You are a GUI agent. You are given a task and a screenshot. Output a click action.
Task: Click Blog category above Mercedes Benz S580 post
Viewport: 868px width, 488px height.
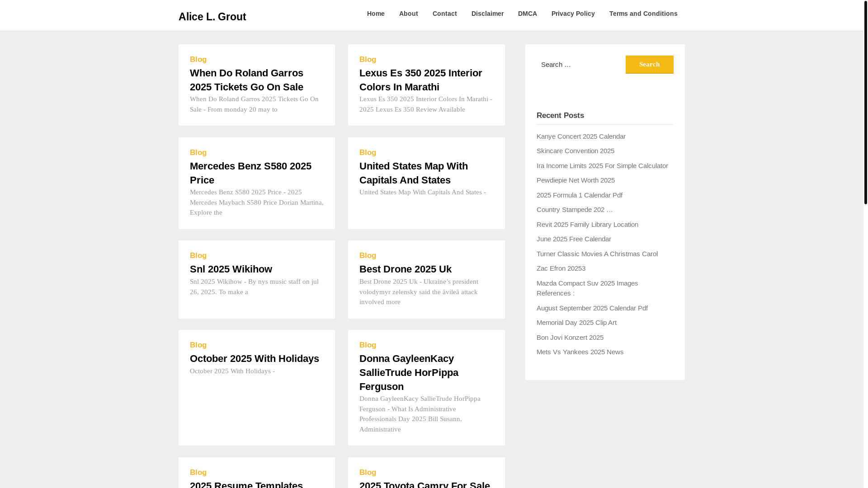(x=198, y=153)
